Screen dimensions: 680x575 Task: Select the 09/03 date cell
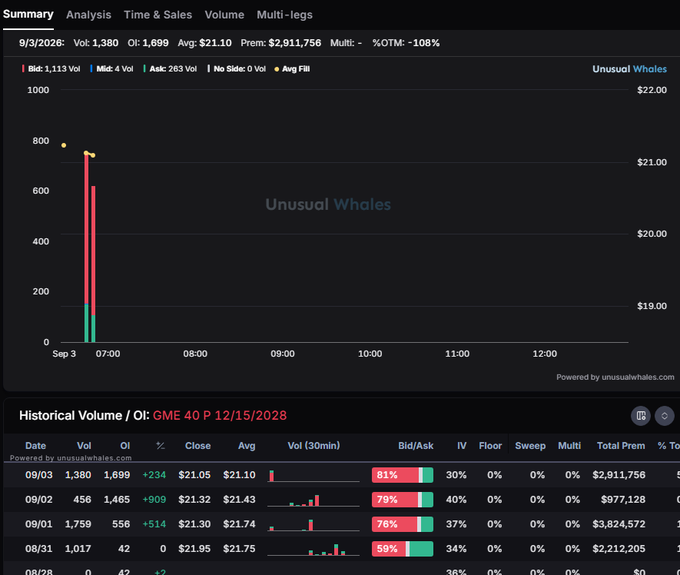point(39,475)
